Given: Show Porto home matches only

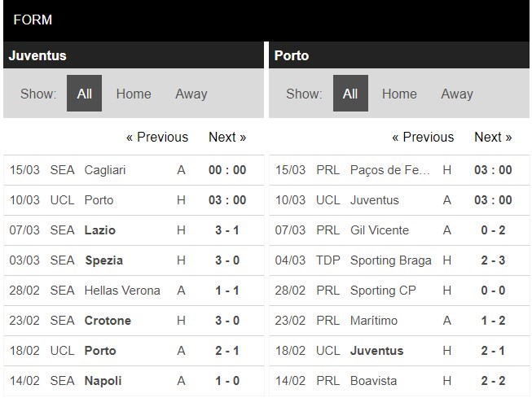Looking at the screenshot, I should click(x=399, y=94).
